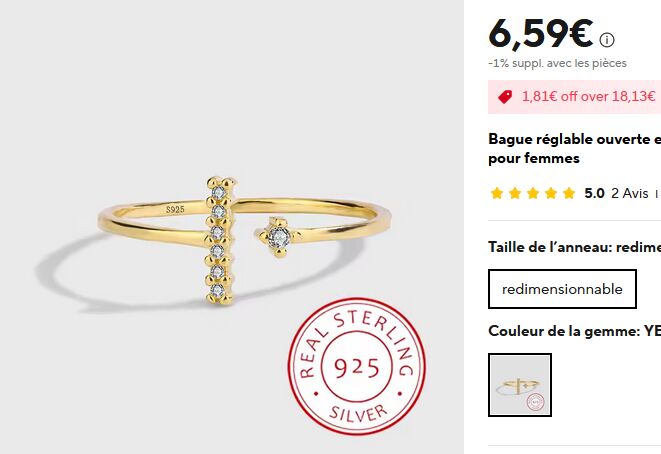661x454 pixels.
Task: Click the fourth yellow rating star
Action: [x=551, y=193]
